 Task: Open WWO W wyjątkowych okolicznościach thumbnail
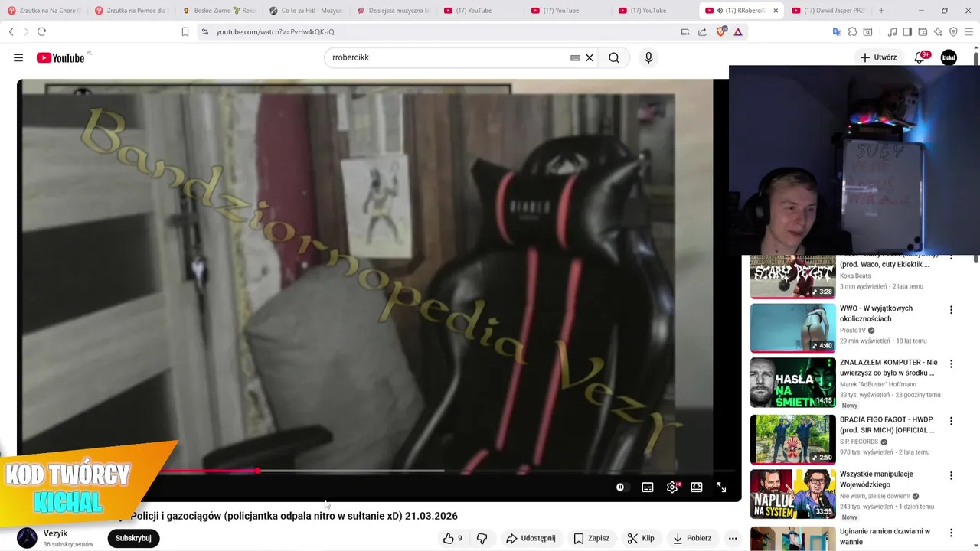tap(793, 328)
